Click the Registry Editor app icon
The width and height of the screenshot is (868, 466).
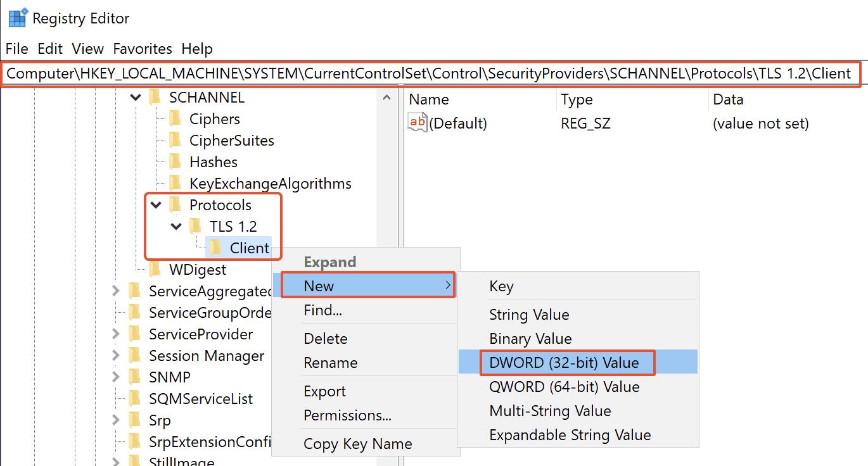click(x=16, y=18)
